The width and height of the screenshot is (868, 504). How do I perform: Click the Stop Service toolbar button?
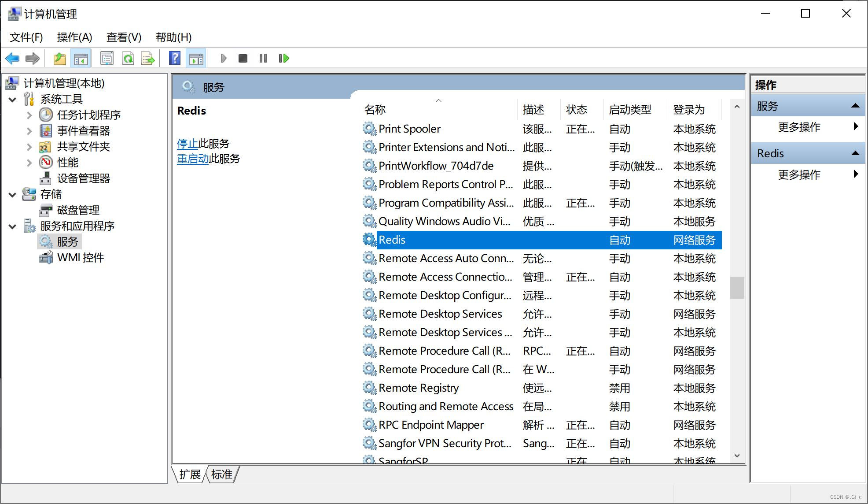(x=243, y=58)
